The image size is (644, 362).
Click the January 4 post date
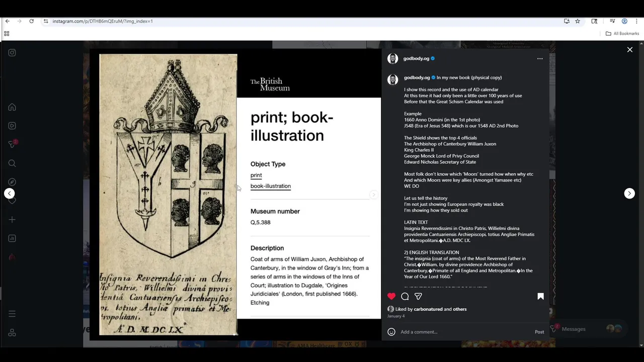pyautogui.click(x=396, y=316)
